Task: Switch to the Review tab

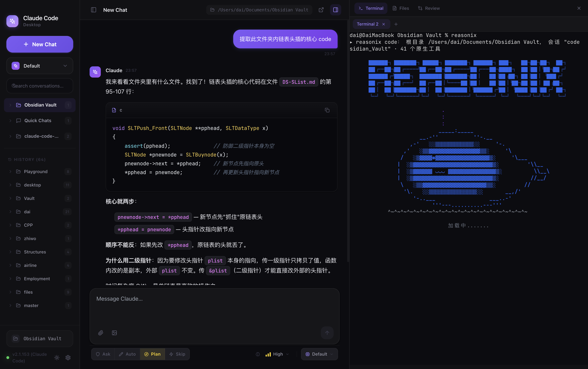Action: [x=429, y=8]
